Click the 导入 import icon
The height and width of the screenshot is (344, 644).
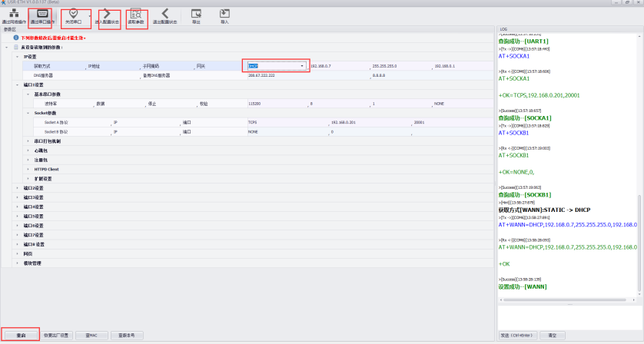coord(224,16)
